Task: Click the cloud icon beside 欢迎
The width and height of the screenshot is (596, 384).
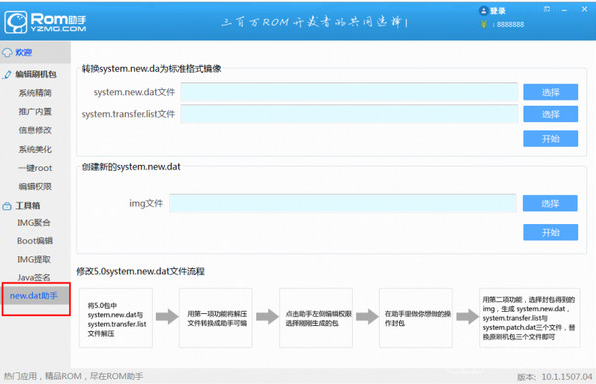Action: [7, 52]
